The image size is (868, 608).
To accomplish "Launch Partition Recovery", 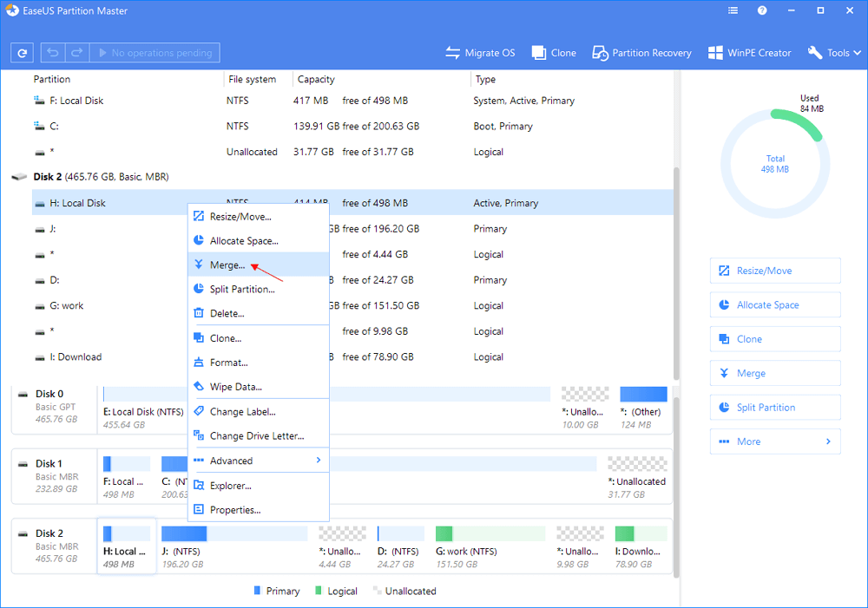I will [641, 53].
